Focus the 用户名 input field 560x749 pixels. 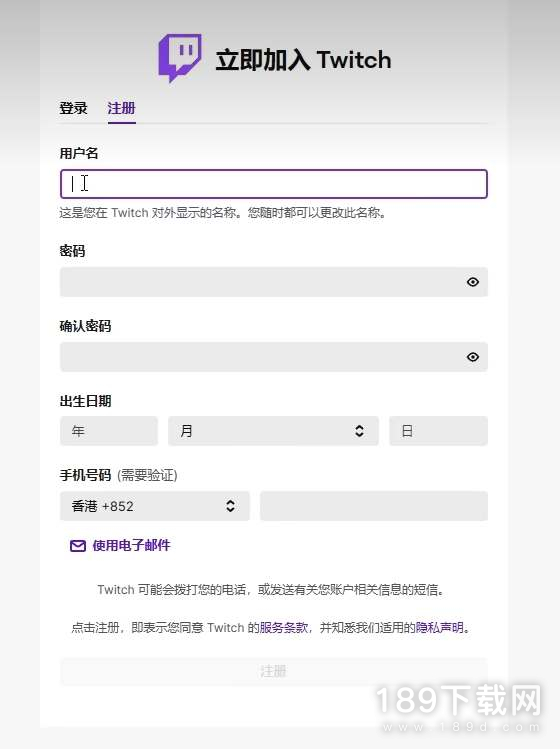[x=274, y=184]
